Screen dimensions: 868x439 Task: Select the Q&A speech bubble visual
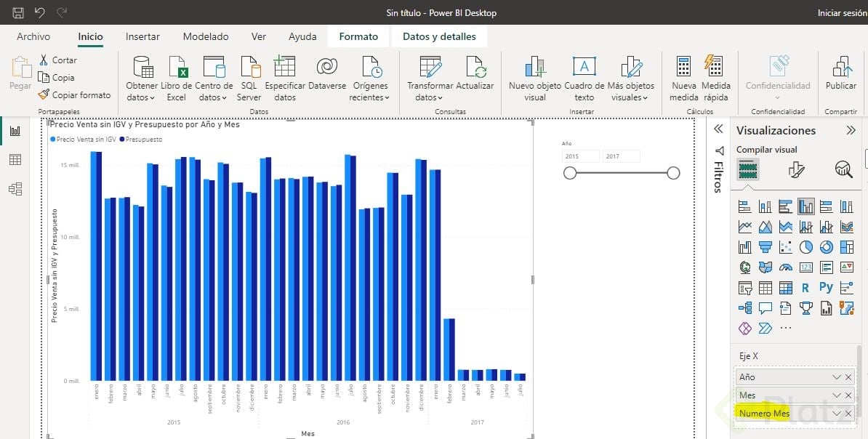(x=765, y=307)
